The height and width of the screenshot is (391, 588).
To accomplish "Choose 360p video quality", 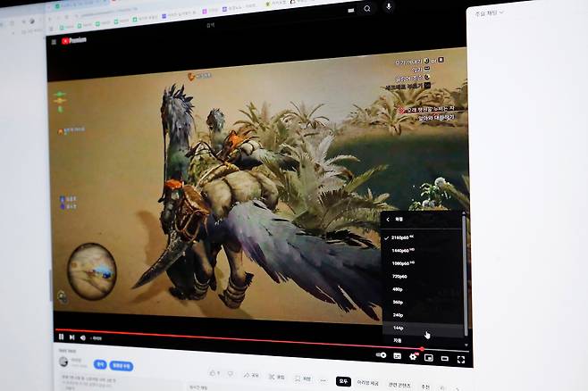I will pyautogui.click(x=423, y=302).
